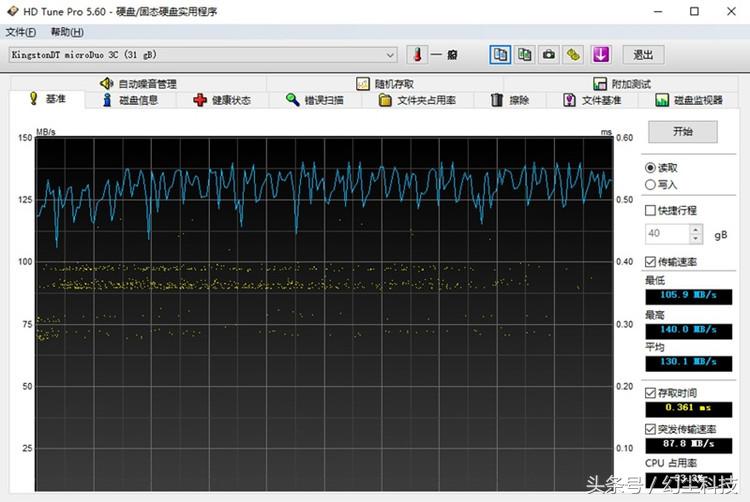Click the HD Tune app icon in title bar

(12, 11)
